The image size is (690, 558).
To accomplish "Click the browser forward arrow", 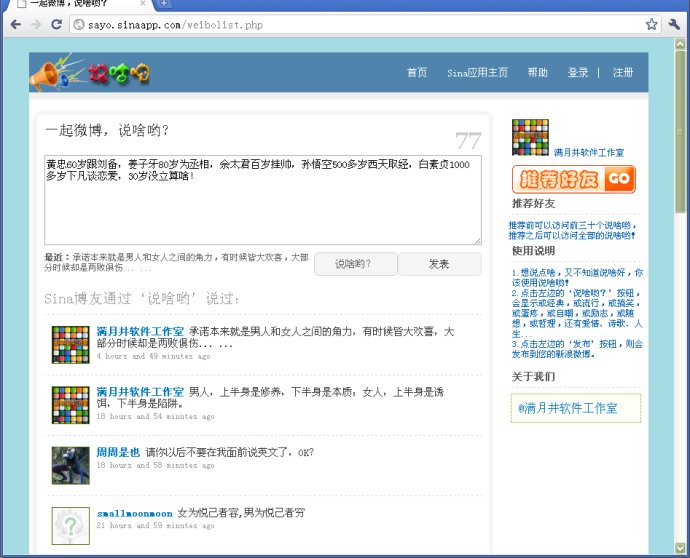I will tap(36, 24).
